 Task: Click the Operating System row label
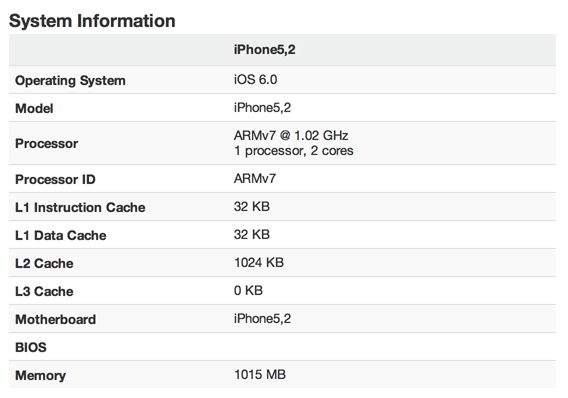[x=70, y=81]
